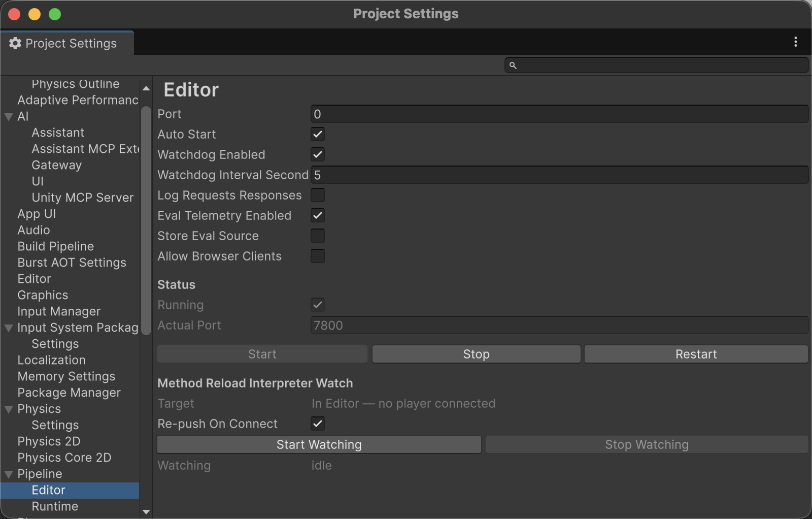Click the magnifier icon in the search box
Image resolution: width=812 pixels, height=519 pixels.
513,66
